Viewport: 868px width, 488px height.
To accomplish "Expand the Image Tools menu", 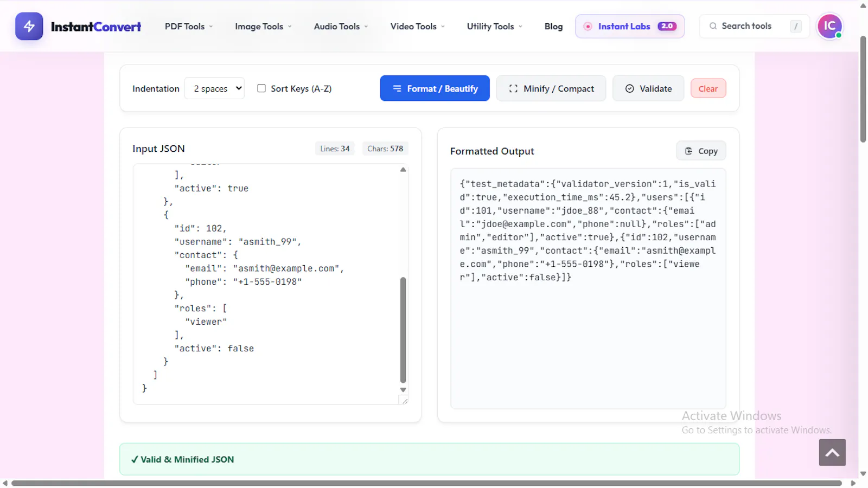I will (x=263, y=27).
